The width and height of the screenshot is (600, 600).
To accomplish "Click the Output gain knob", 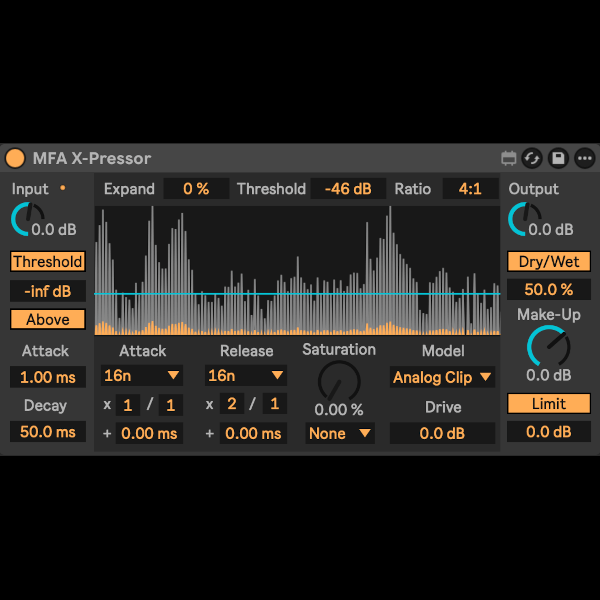I will click(x=523, y=219).
